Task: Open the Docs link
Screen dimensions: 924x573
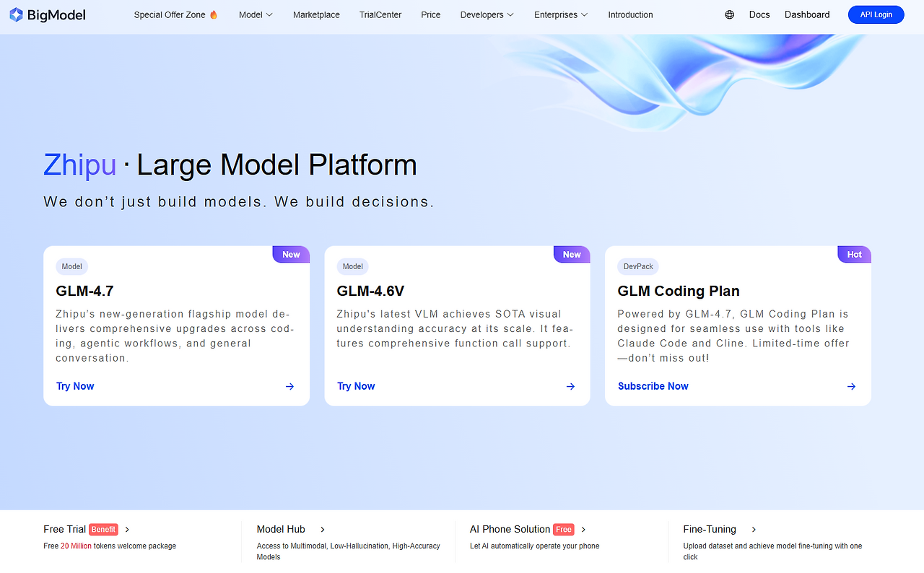Action: tap(759, 14)
